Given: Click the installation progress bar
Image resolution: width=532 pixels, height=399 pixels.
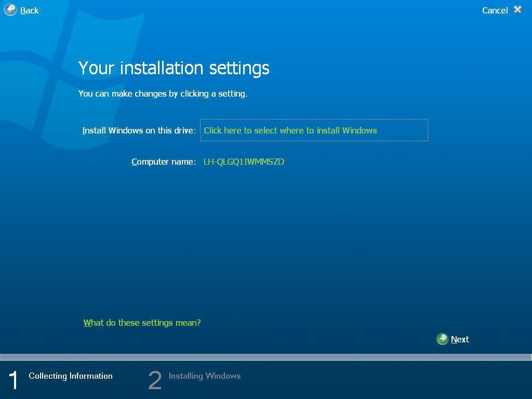Looking at the screenshot, I should pyautogui.click(x=266, y=357).
